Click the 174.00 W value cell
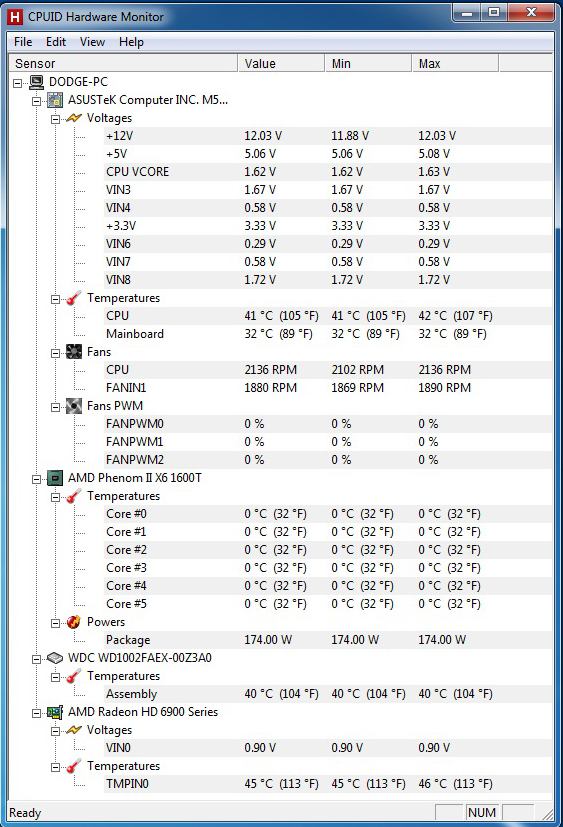This screenshot has height=827, width=563. (x=268, y=640)
